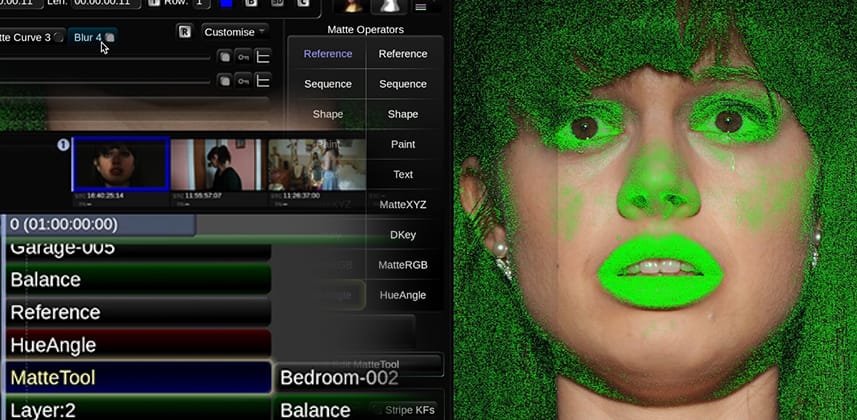Click the 3D button in the top bar

tap(278, 3)
